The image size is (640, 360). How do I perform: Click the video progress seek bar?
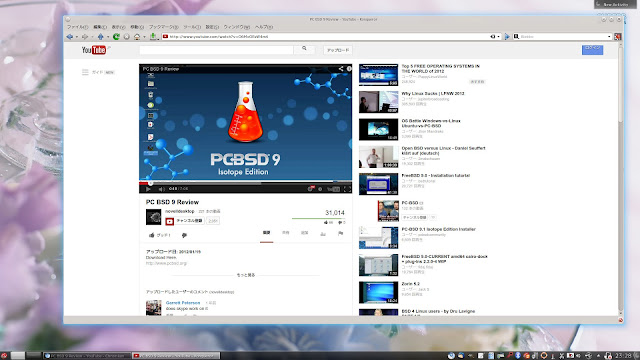pyautogui.click(x=245, y=183)
